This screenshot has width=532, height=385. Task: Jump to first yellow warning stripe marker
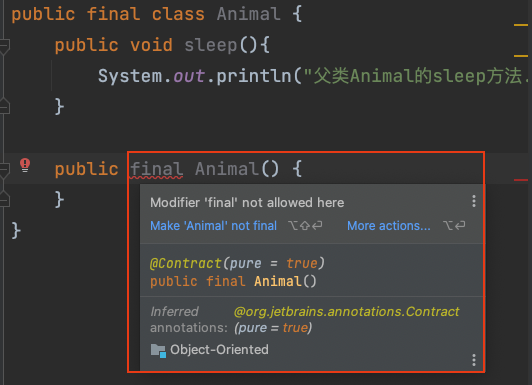click(x=521, y=25)
